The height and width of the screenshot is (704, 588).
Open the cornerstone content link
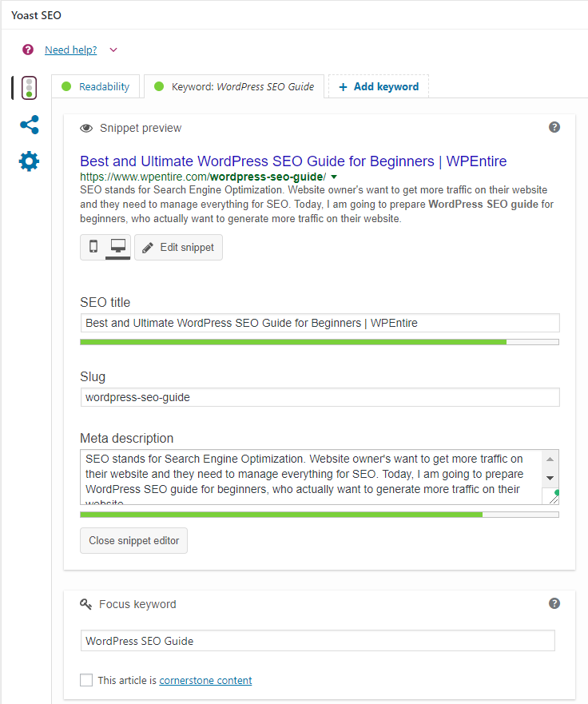click(x=205, y=681)
